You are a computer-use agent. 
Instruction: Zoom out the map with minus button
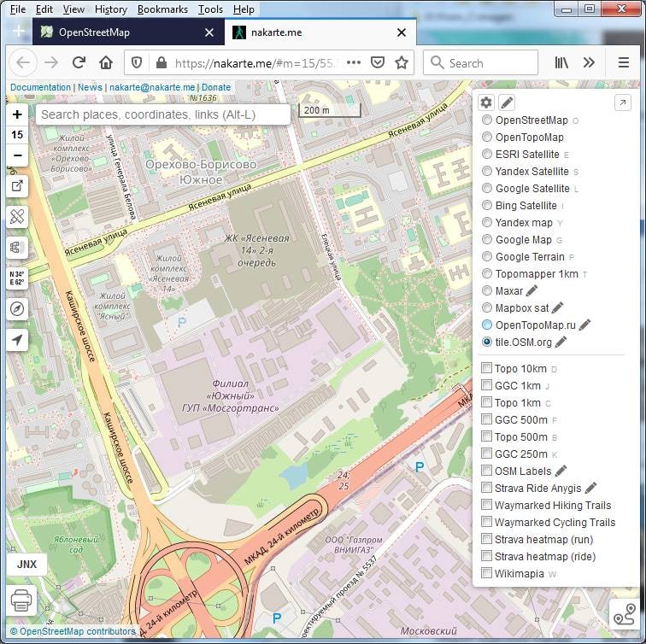click(x=17, y=155)
